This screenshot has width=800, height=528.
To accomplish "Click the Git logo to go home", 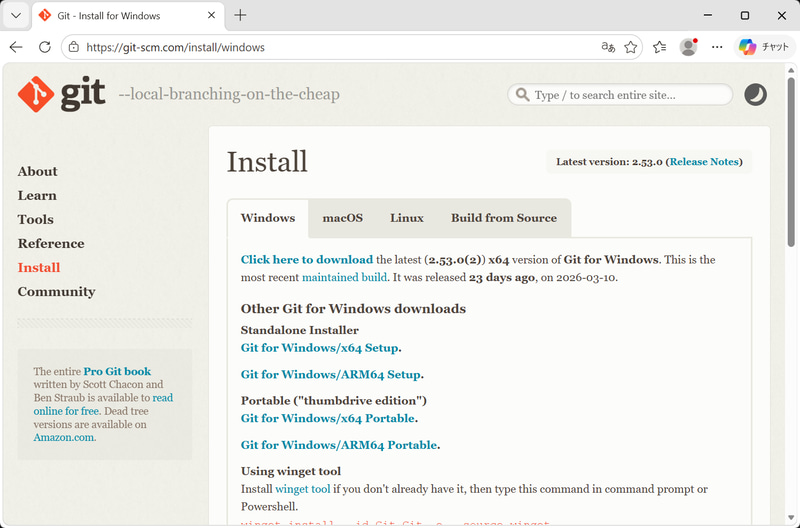I will click(x=62, y=94).
